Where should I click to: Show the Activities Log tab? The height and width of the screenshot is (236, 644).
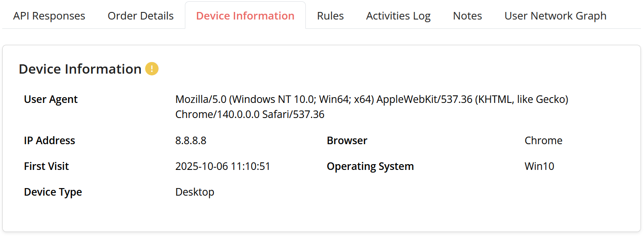[398, 16]
